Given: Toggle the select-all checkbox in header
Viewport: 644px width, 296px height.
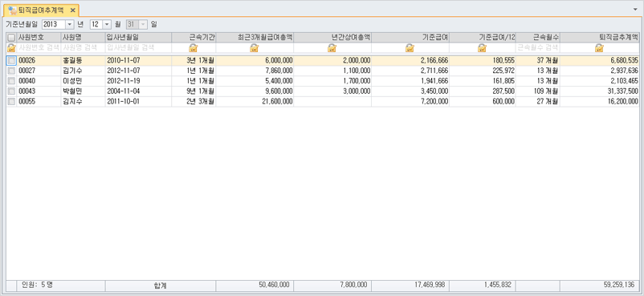Looking at the screenshot, I should 11,38.
